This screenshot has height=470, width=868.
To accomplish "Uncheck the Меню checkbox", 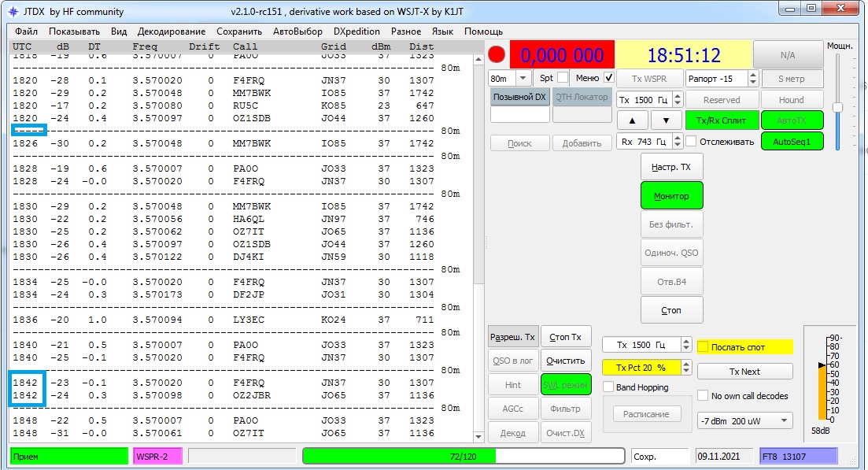I will point(608,78).
